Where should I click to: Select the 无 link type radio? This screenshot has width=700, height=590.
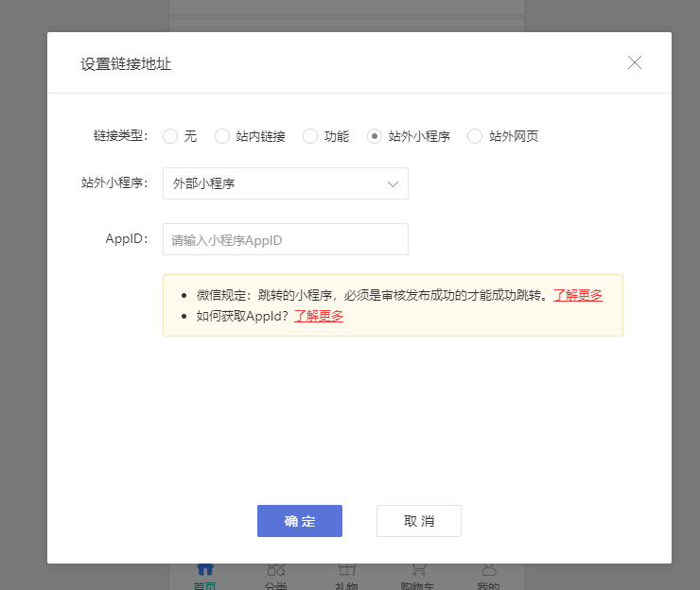pyautogui.click(x=170, y=136)
